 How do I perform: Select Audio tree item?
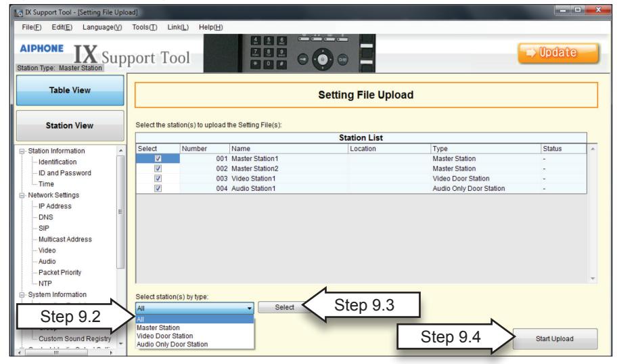pos(47,261)
